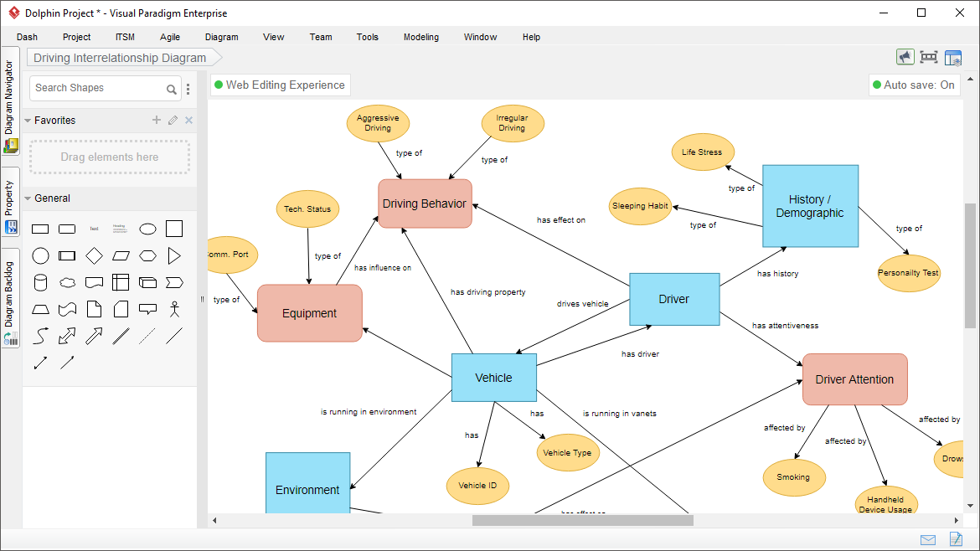This screenshot has height=551, width=980.
Task: Select the trapezoid shape
Action: [40, 309]
